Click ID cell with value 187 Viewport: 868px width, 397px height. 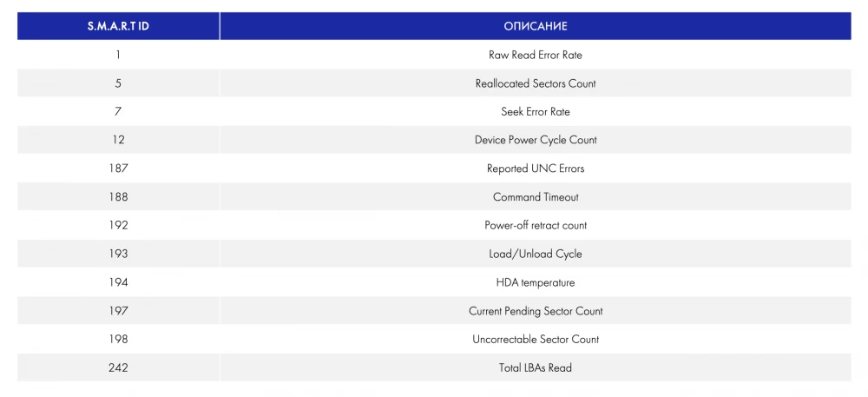point(118,169)
